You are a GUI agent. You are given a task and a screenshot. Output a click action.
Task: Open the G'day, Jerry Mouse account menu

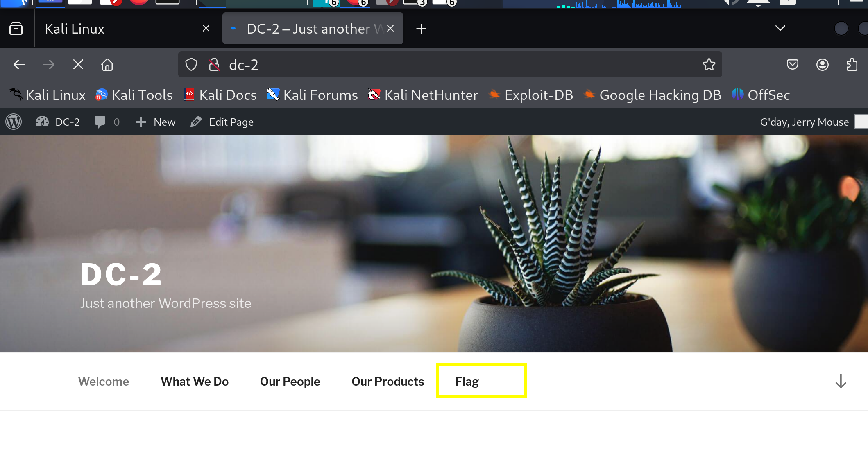(x=804, y=122)
